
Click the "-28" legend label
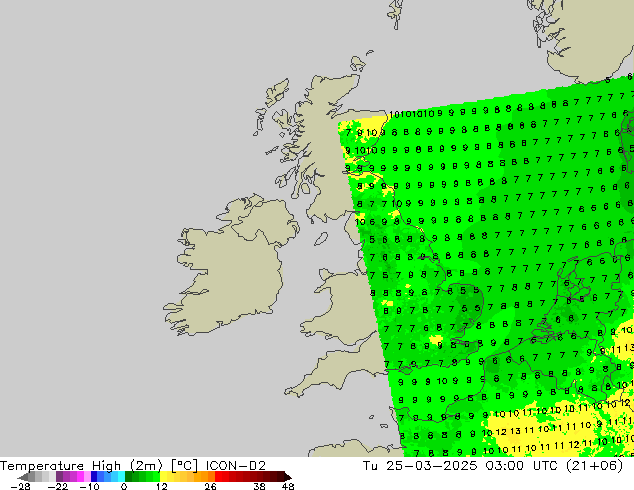(x=20, y=486)
